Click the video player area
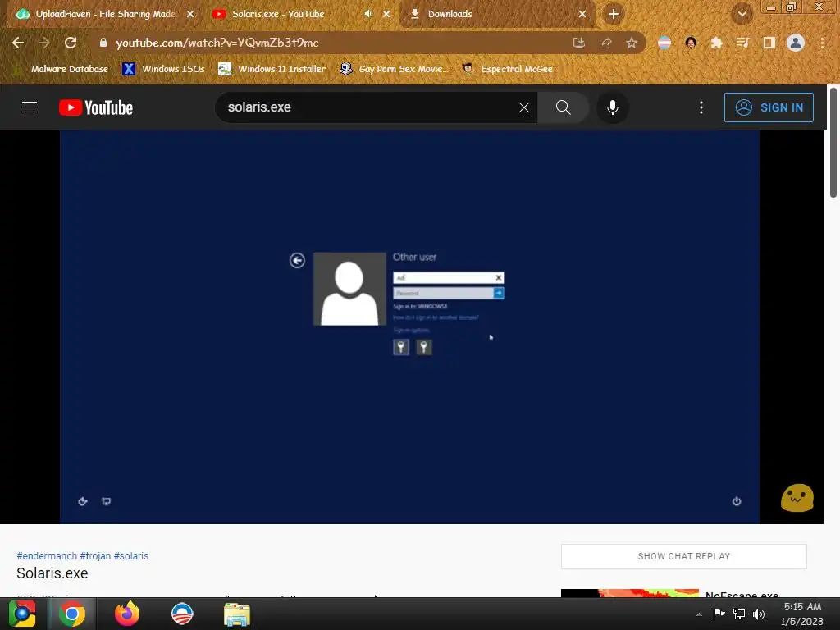 (409, 326)
